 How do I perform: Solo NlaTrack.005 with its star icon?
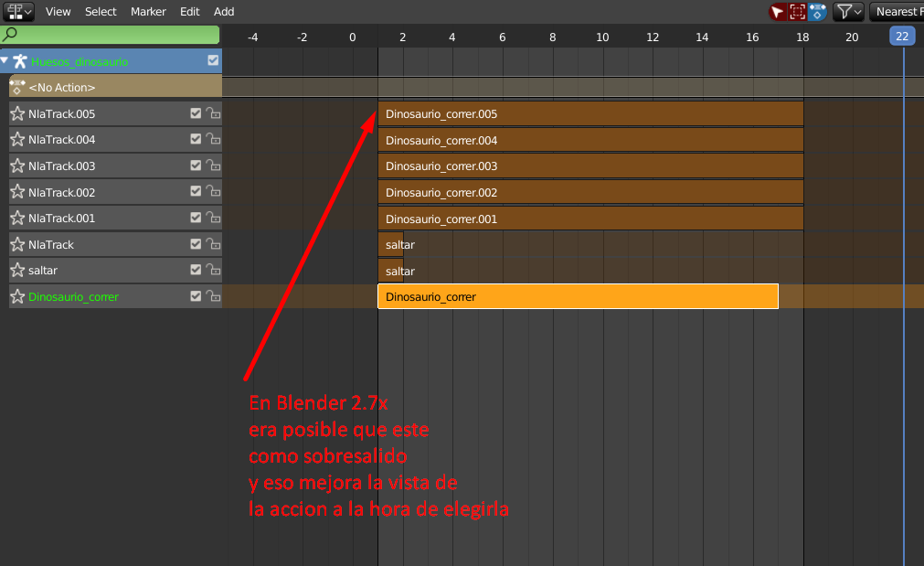click(17, 113)
